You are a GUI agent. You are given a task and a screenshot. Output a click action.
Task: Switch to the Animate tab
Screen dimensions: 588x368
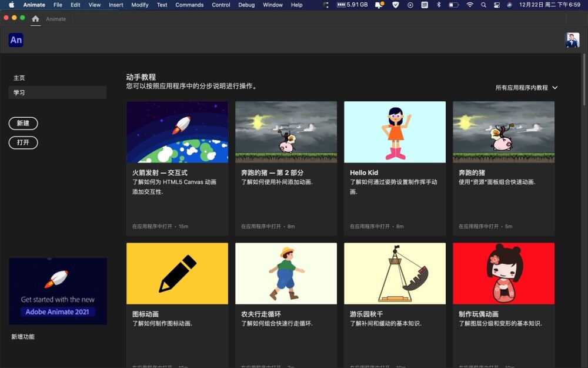click(x=56, y=19)
